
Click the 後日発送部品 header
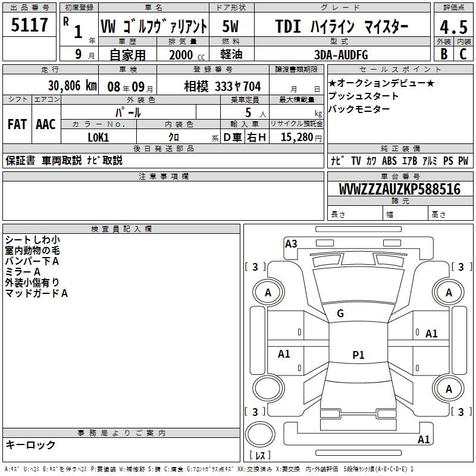(x=163, y=148)
